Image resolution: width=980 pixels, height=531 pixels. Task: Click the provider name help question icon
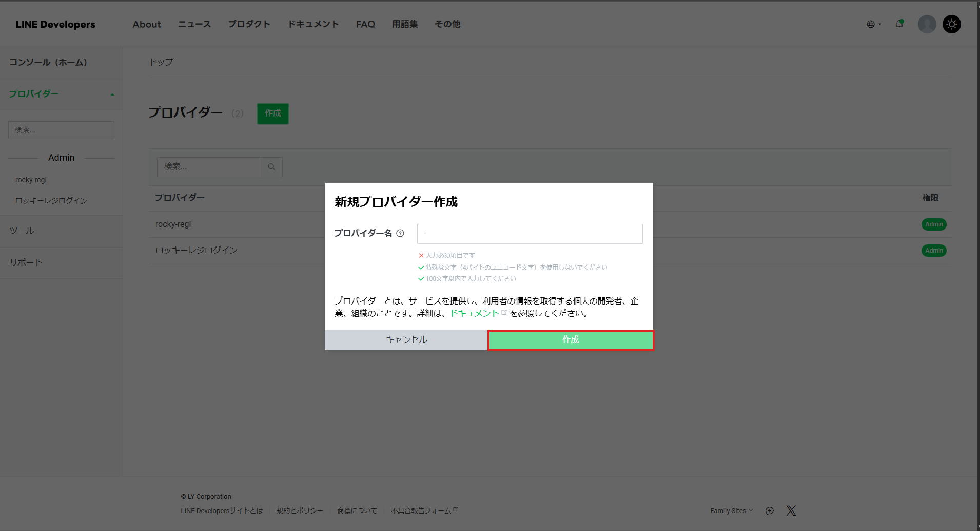pos(400,233)
